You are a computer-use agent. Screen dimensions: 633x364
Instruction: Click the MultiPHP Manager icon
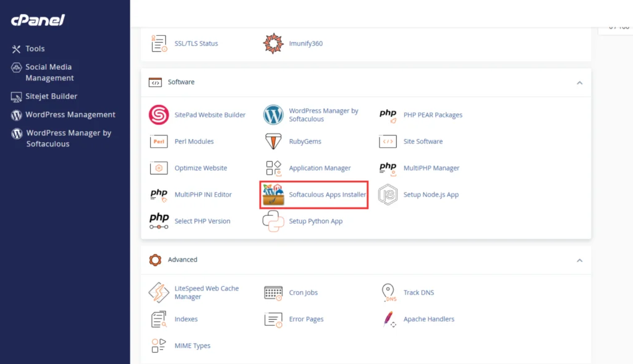(x=388, y=169)
